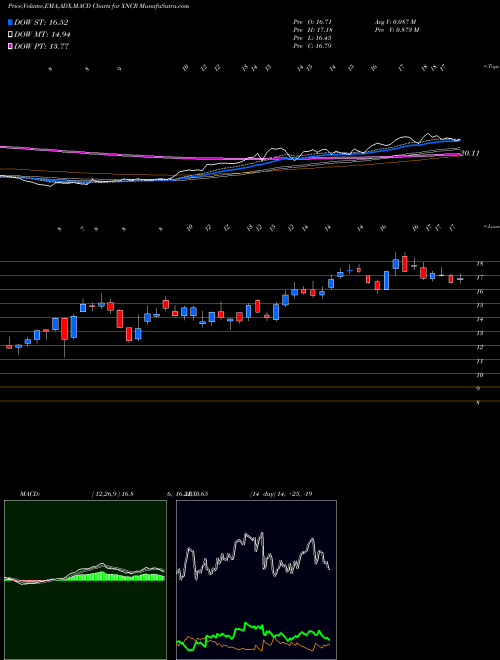Viewport: 500px width, 660px height.
Task: Click the price axis label 13
Action: (479, 333)
